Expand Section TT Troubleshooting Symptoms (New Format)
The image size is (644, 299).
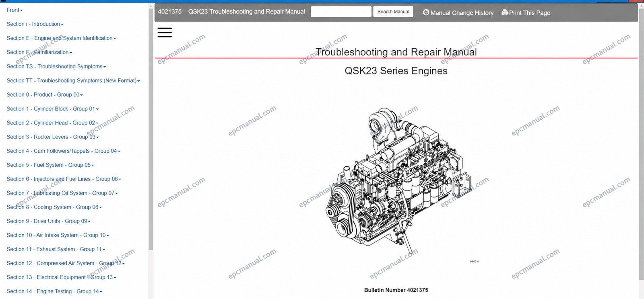tap(73, 80)
